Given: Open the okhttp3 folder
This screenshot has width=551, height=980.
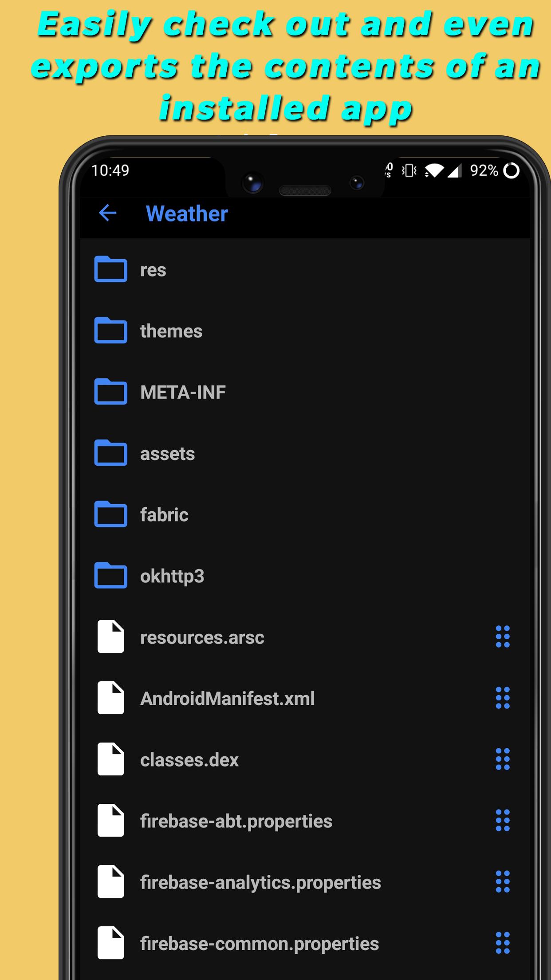Looking at the screenshot, I should click(172, 576).
